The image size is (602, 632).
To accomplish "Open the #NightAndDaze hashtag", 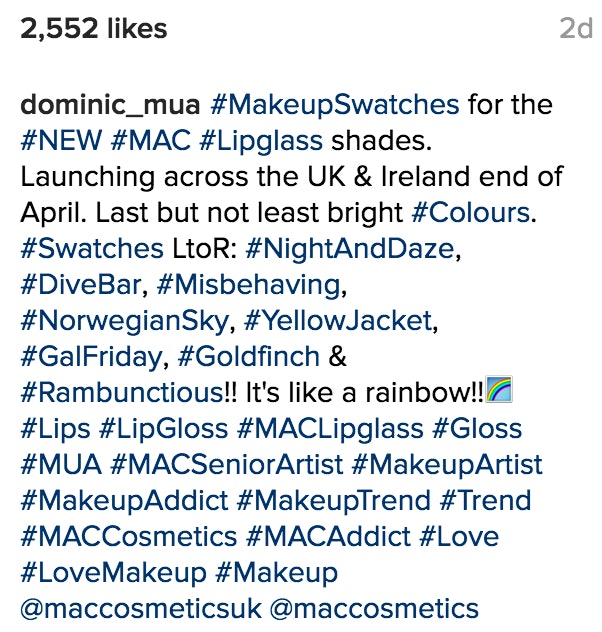I will point(350,249).
